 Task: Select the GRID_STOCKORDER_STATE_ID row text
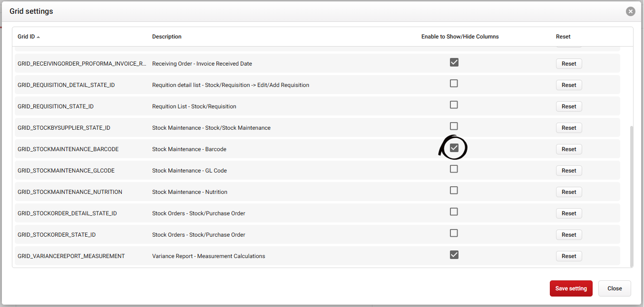[57, 235]
